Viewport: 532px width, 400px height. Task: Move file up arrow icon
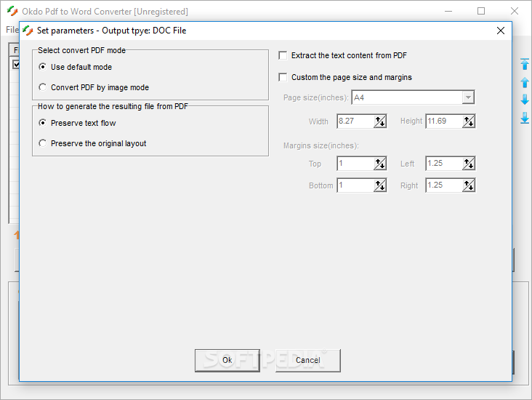coord(525,82)
